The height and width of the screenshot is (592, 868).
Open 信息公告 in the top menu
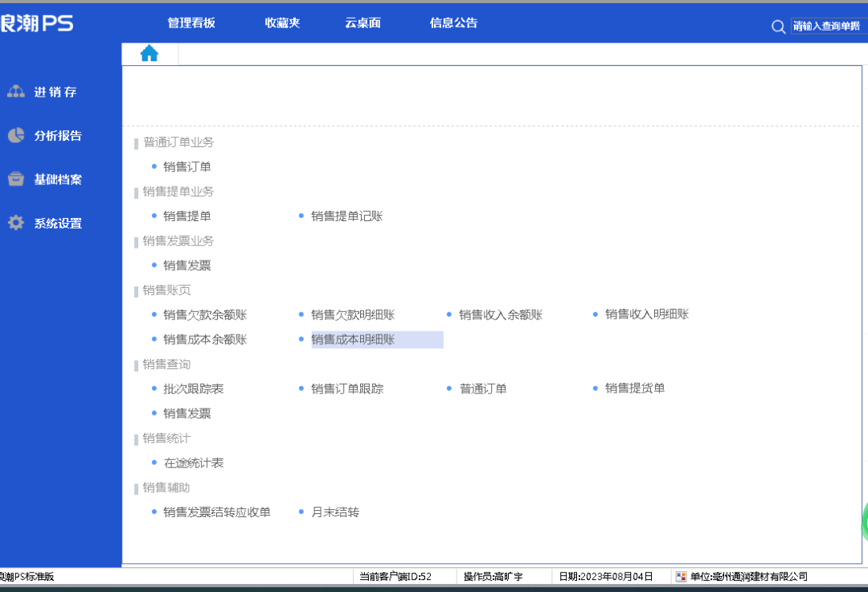click(453, 23)
